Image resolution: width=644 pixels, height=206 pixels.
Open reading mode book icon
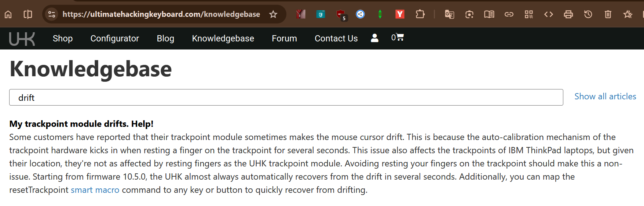[489, 14]
